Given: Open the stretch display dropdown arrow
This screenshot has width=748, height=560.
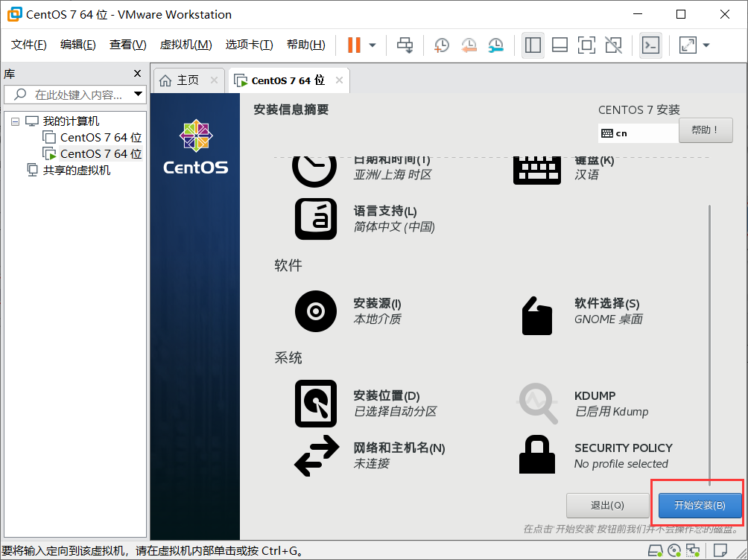Looking at the screenshot, I should [706, 45].
